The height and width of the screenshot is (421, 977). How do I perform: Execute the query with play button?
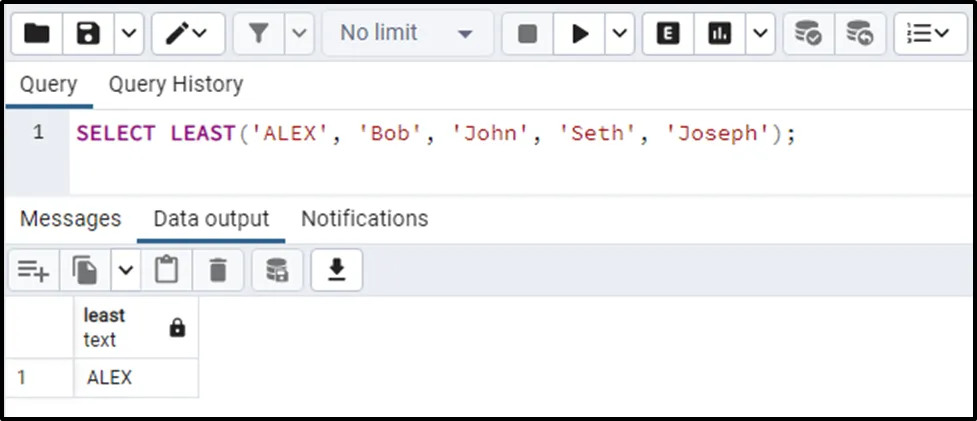click(580, 34)
